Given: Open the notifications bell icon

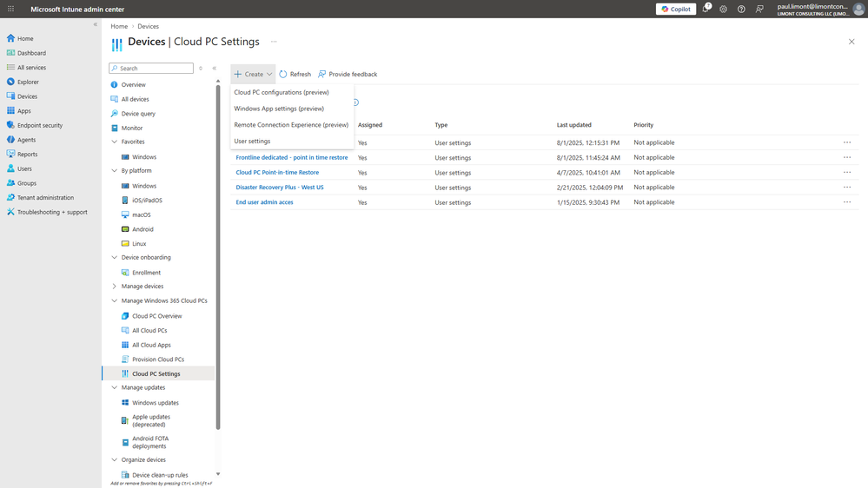Looking at the screenshot, I should point(706,9).
